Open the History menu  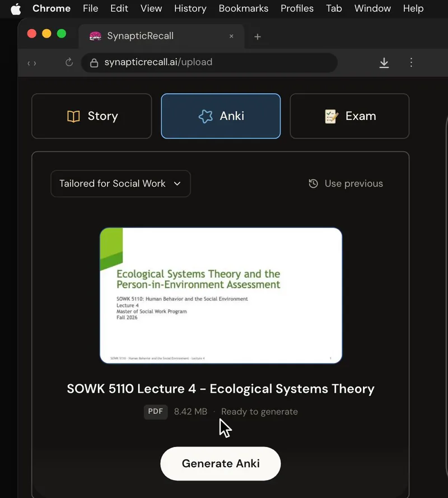[190, 8]
